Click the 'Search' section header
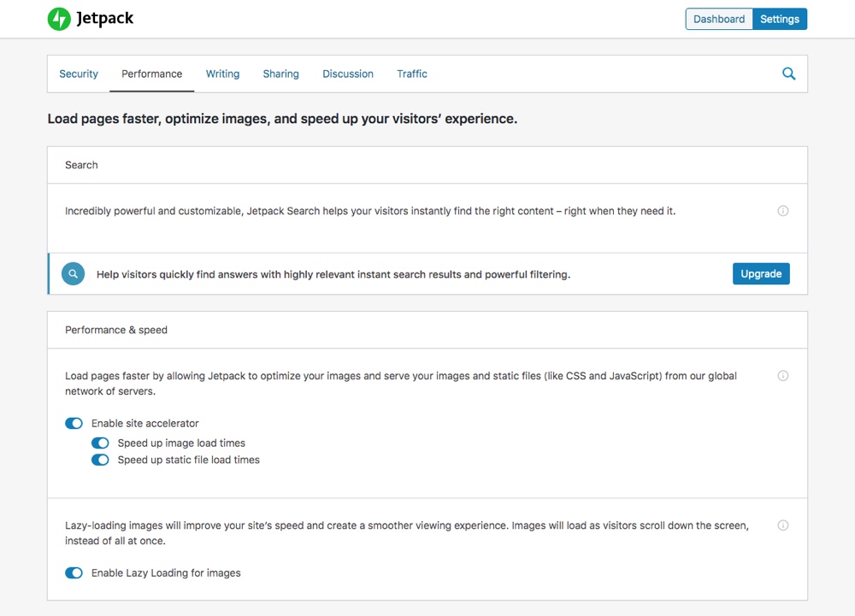The width and height of the screenshot is (855, 616). [x=81, y=165]
